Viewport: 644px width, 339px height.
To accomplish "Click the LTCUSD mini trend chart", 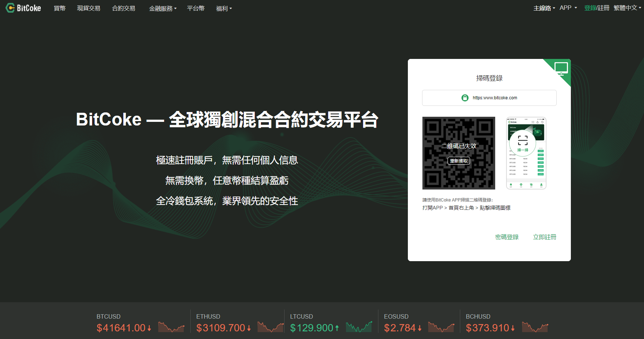I will pyautogui.click(x=359, y=327).
